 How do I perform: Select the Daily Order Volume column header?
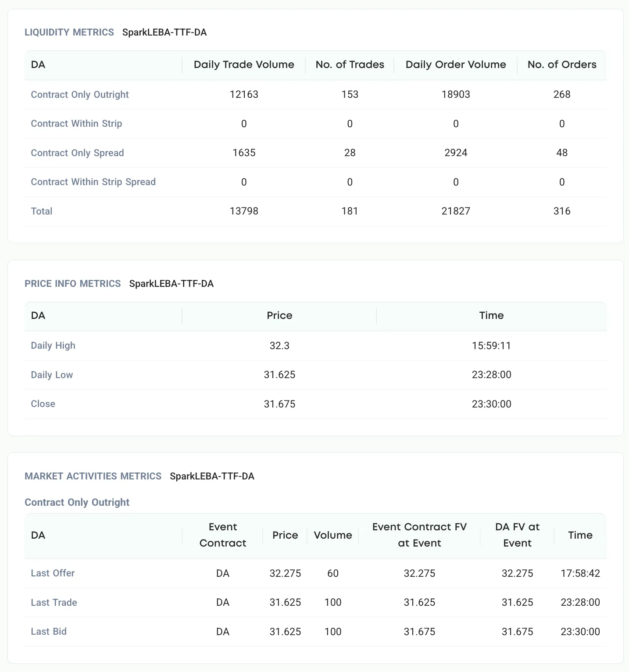tap(456, 64)
